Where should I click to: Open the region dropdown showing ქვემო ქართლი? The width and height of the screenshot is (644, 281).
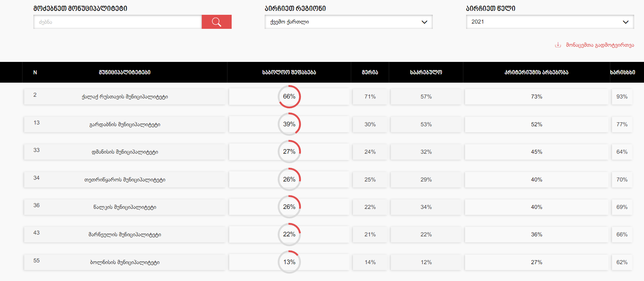tap(348, 22)
